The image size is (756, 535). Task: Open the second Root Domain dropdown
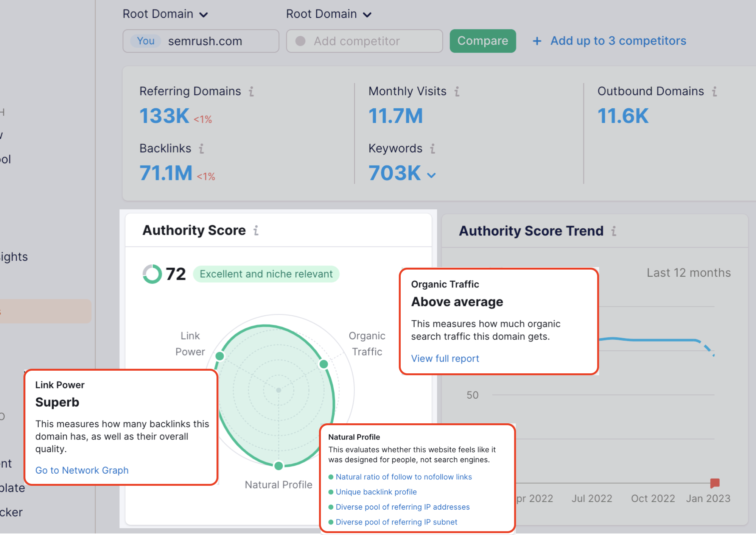pos(329,14)
